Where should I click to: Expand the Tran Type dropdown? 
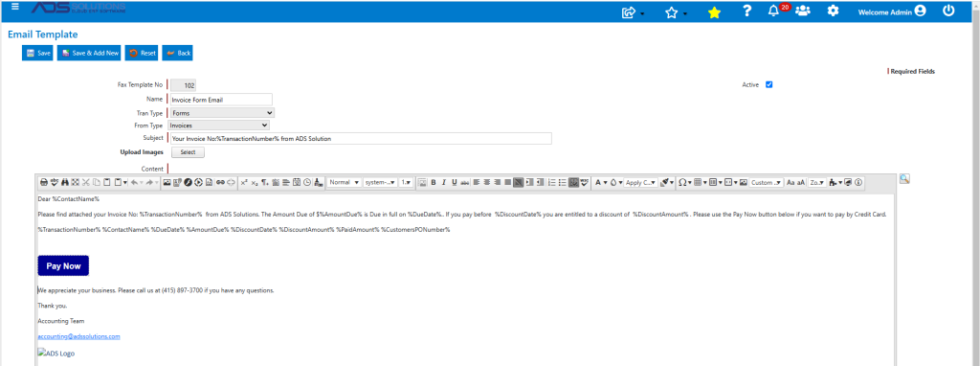pyautogui.click(x=221, y=113)
